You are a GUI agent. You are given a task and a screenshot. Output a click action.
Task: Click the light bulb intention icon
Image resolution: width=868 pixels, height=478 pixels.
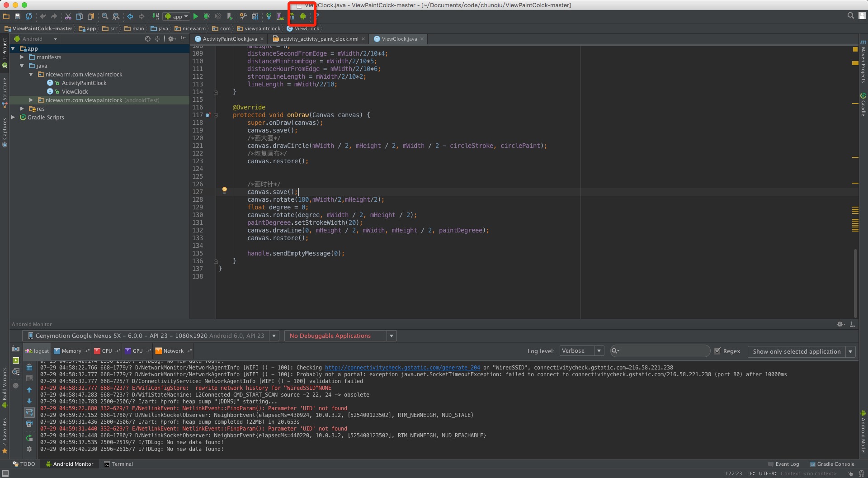click(224, 190)
